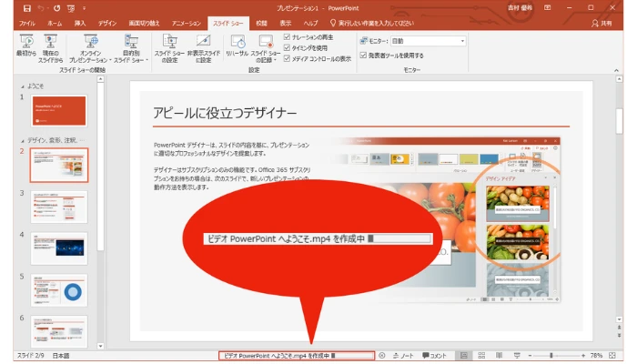The image size is (637, 364).
Task: Select slide 4 thumbnail
Action: point(59,248)
